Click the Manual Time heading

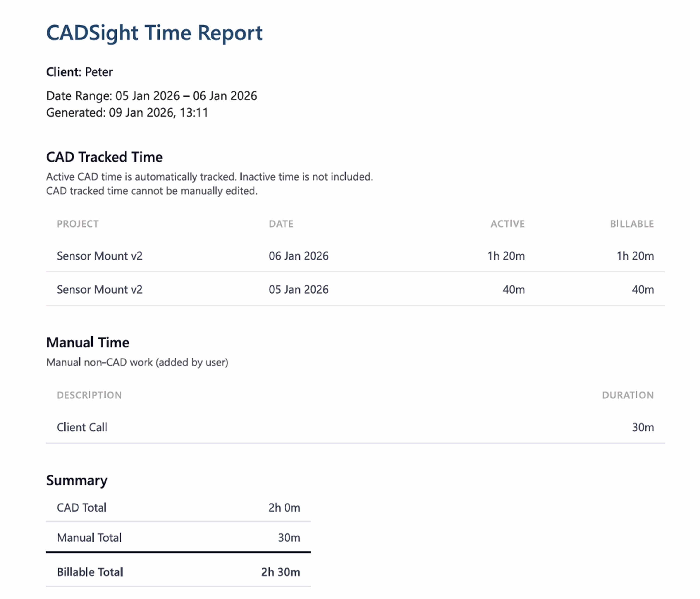point(87,343)
